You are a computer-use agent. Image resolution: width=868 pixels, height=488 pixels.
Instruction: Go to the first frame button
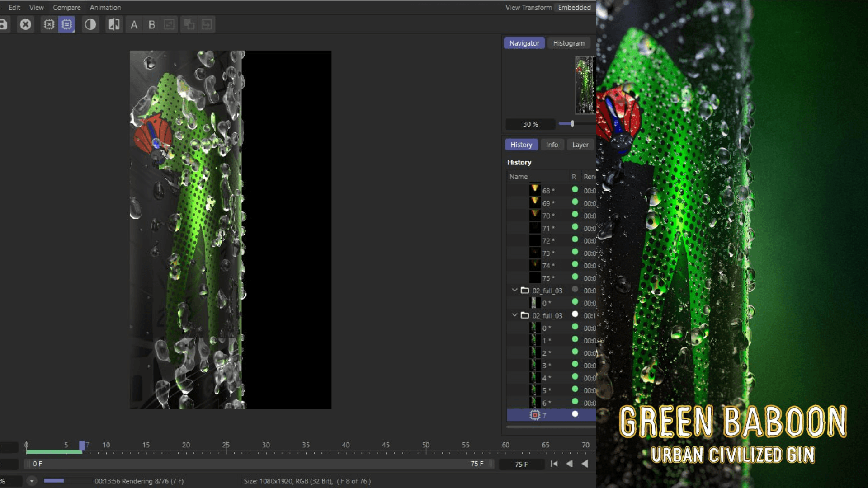554,464
